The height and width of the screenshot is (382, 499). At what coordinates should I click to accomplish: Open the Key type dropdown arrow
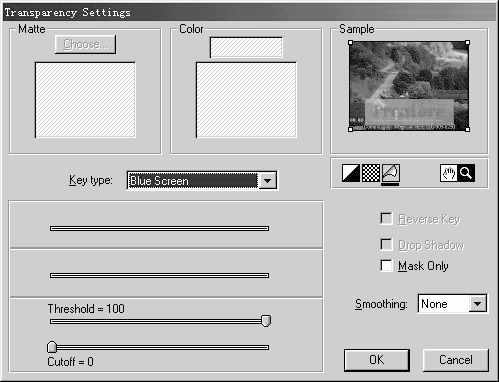[268, 181]
